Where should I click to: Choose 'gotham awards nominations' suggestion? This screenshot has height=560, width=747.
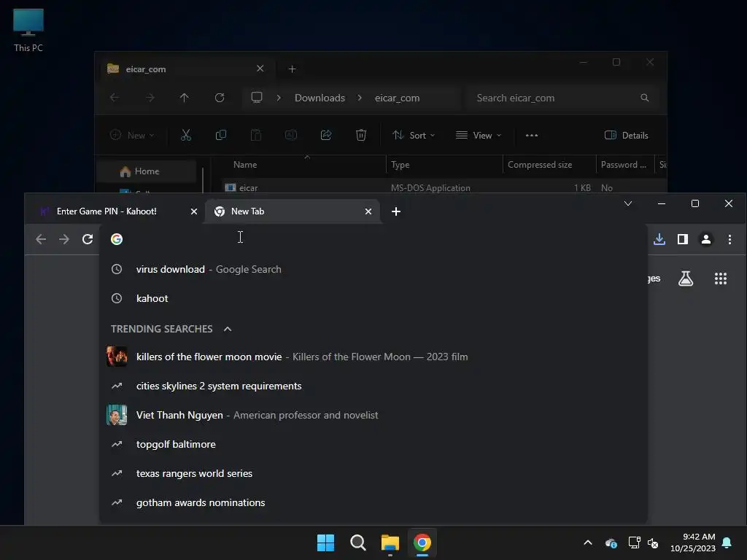tap(373, 503)
